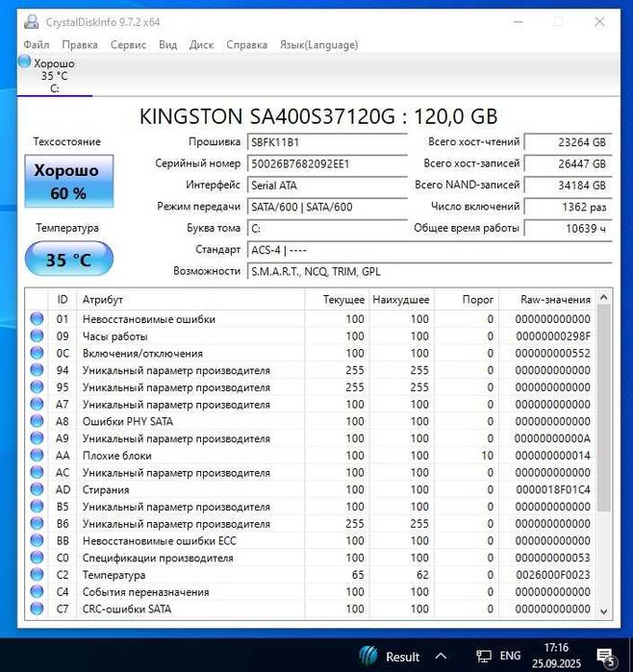Click the status icon of row C7
Image resolution: width=633 pixels, height=672 pixels.
pyautogui.click(x=37, y=609)
